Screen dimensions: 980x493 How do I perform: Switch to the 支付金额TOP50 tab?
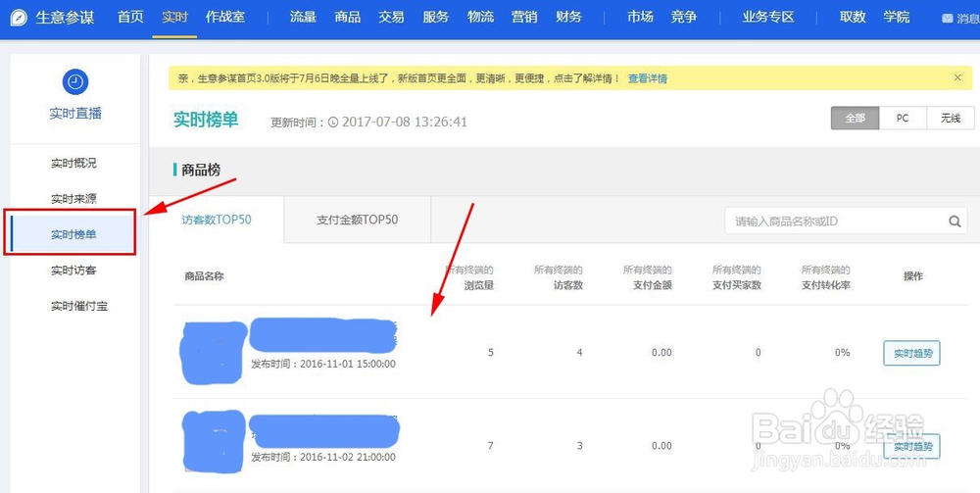point(357,220)
